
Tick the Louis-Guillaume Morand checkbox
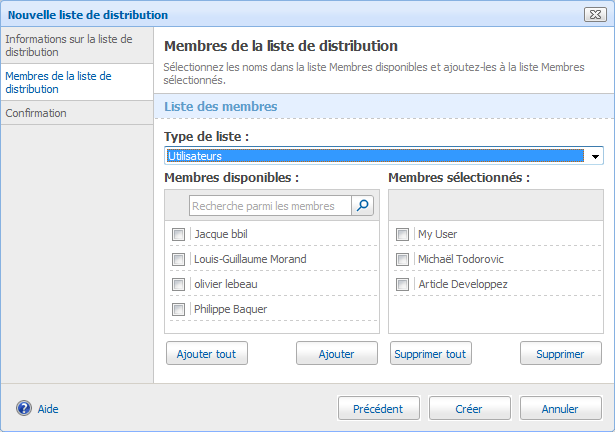coord(179,259)
